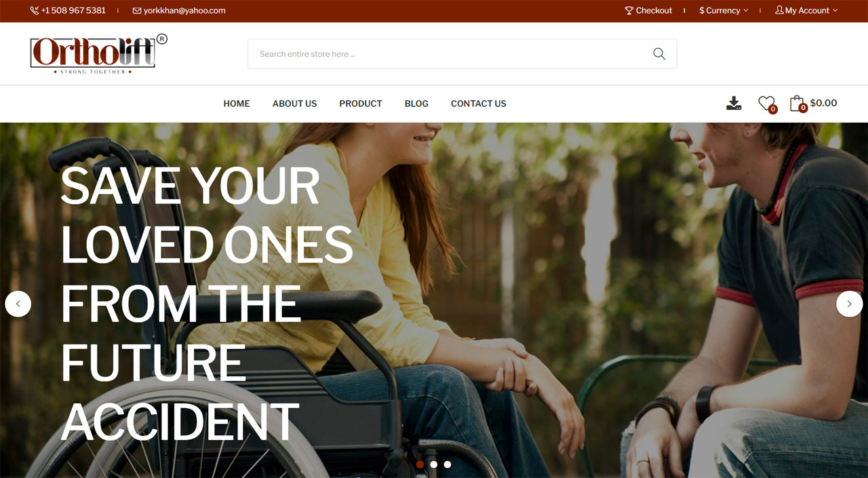Expand the Currency dropdown
Screen dimensions: 868x478
click(724, 11)
